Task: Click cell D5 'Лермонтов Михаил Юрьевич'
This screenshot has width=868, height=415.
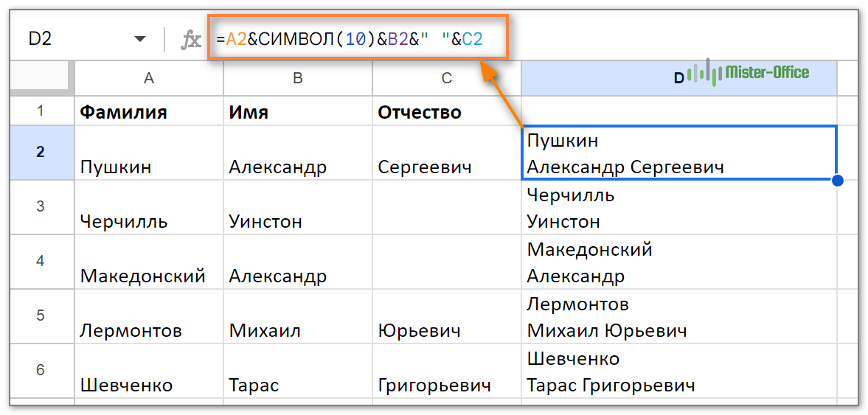Action: [x=678, y=316]
